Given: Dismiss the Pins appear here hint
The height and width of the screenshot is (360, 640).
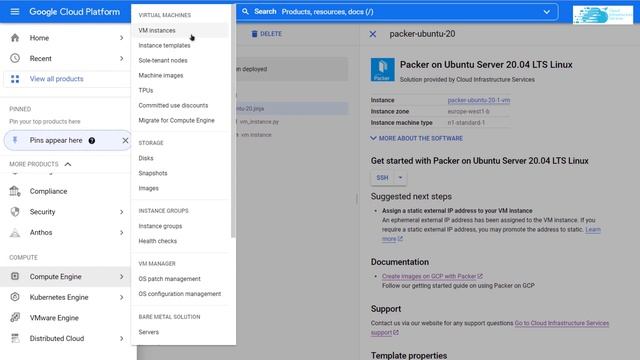Looking at the screenshot, I should coord(125,140).
